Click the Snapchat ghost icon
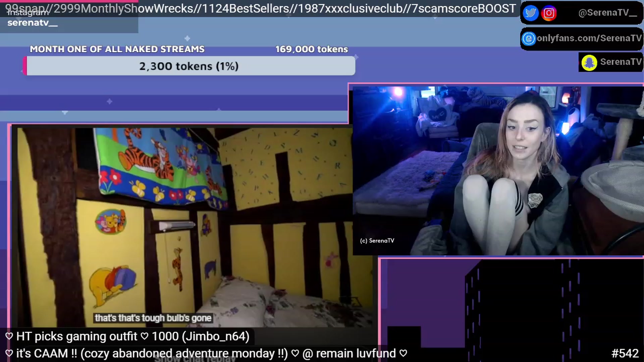This screenshot has width=644, height=362. (589, 63)
